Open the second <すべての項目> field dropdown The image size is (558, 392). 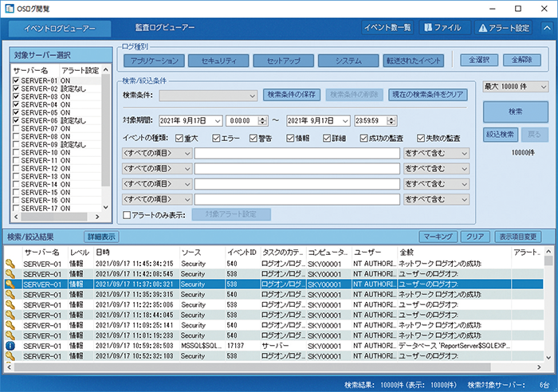coord(157,169)
